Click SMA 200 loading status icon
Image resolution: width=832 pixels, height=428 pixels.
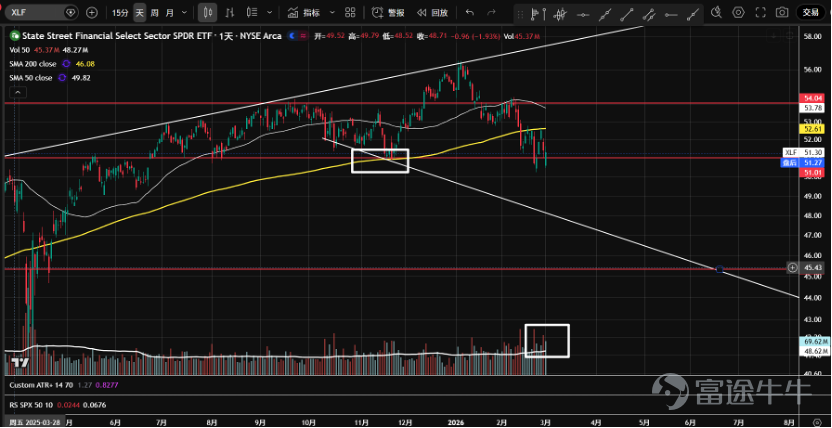click(x=66, y=64)
